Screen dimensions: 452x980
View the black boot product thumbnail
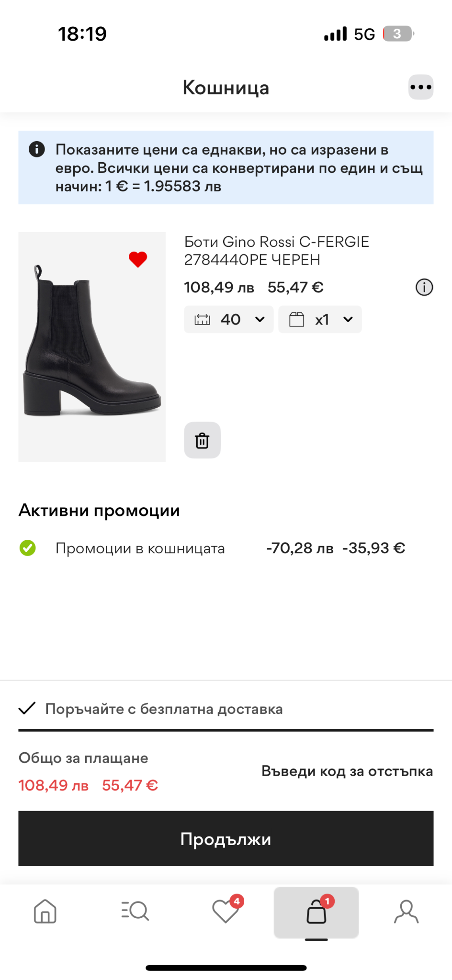[x=92, y=346]
